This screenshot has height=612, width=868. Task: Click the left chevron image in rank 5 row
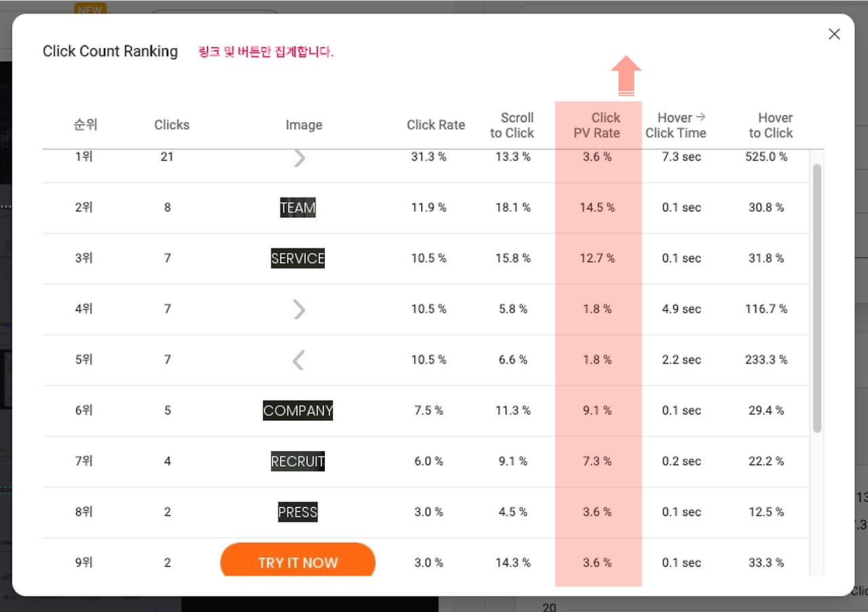pyautogui.click(x=298, y=360)
